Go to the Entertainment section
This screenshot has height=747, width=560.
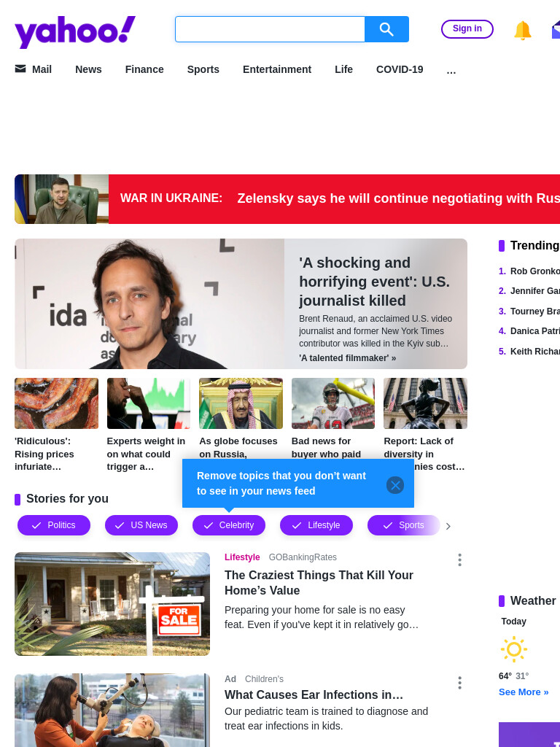pyautogui.click(x=277, y=69)
